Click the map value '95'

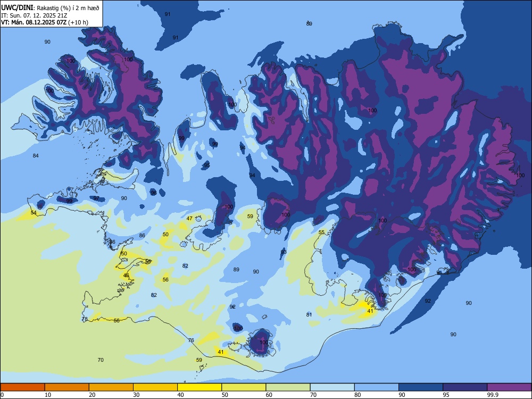coord(207,165)
